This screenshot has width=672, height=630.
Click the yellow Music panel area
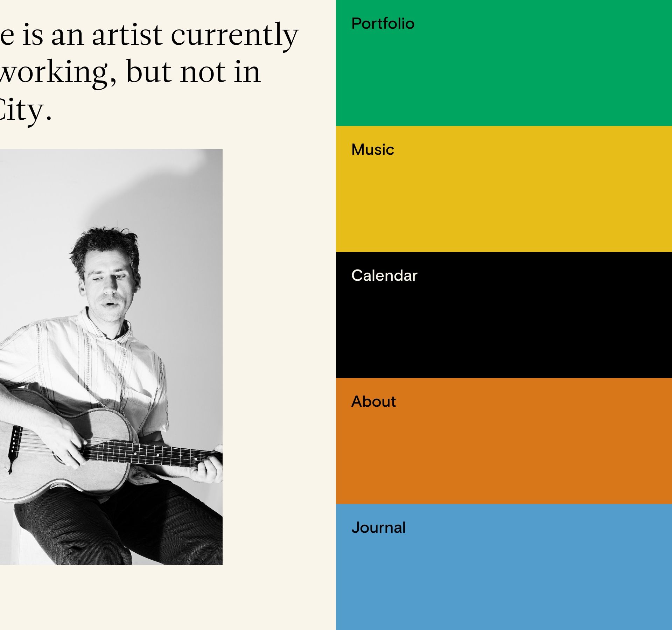[504, 203]
